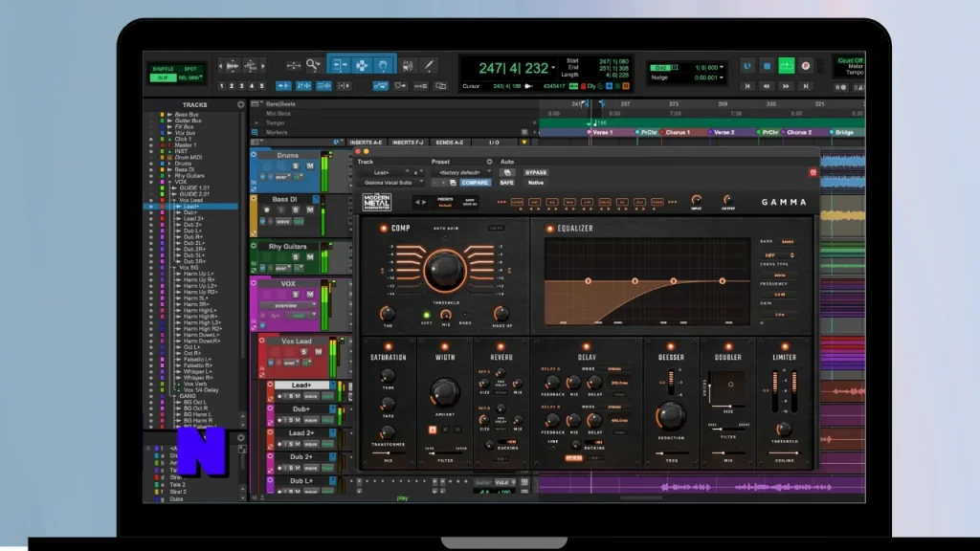Enable the SOFT knee LED in compressor
This screenshot has width=980, height=551.
(x=426, y=316)
